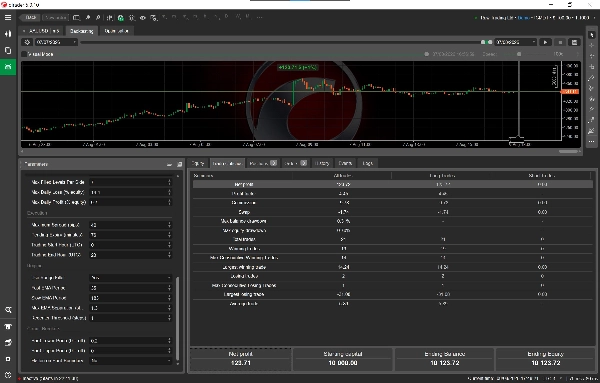Image resolution: width=600 pixels, height=383 pixels.
Task: Open the Analyze icon in left sidebar
Action: [x=8, y=310]
